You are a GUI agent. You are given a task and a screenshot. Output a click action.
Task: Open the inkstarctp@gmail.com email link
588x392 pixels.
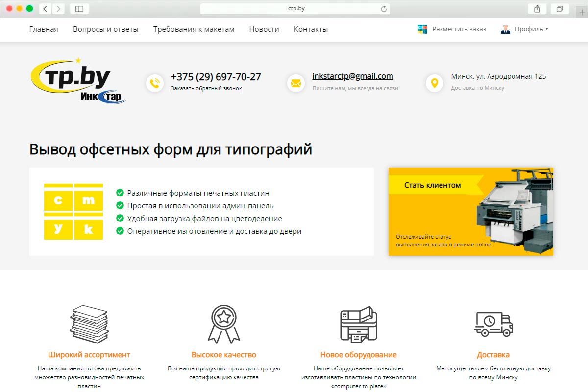353,75
